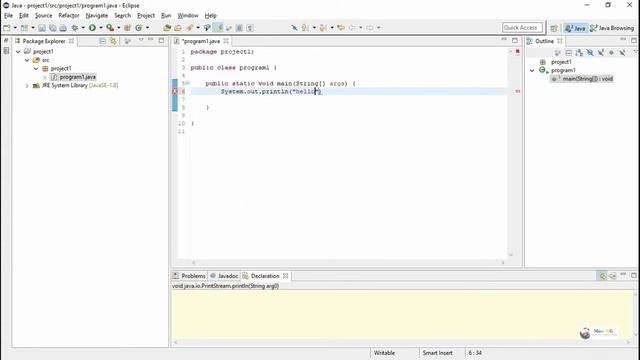The image size is (640, 360).
Task: Open Package Explorer View Menu dropdown
Action: tap(141, 40)
